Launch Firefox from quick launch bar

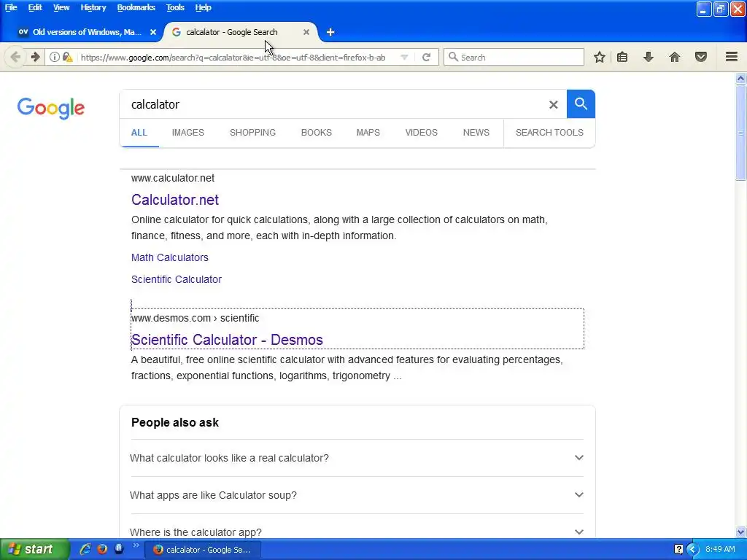tap(102, 549)
